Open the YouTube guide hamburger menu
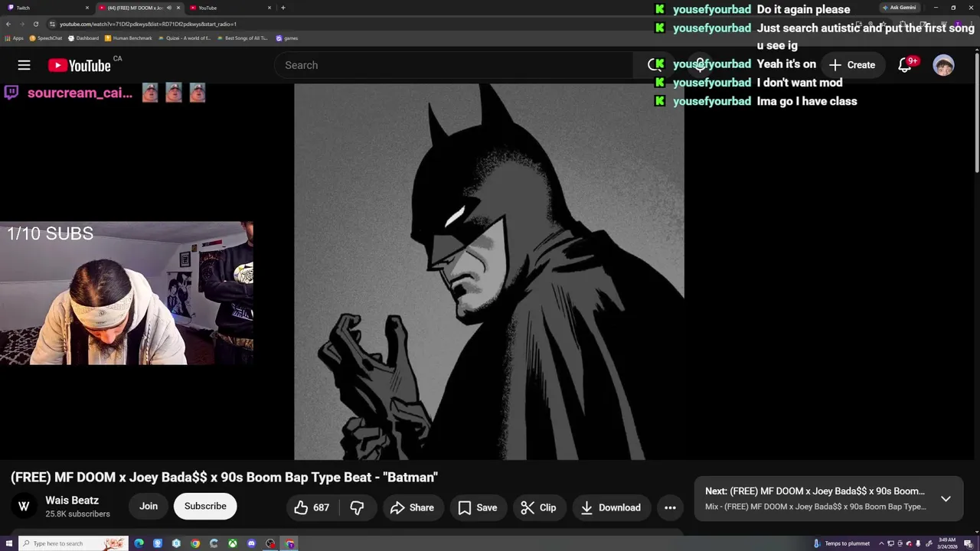The width and height of the screenshot is (980, 551). (24, 65)
